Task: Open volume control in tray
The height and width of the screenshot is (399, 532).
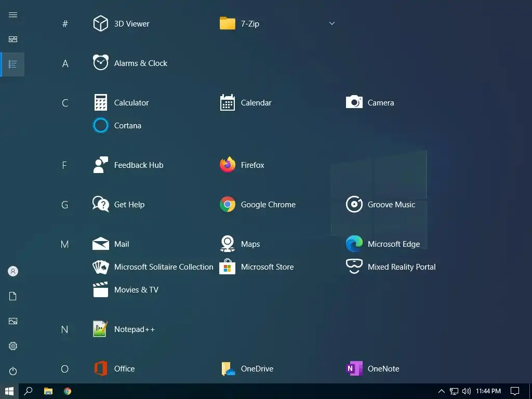Action: coord(466,391)
